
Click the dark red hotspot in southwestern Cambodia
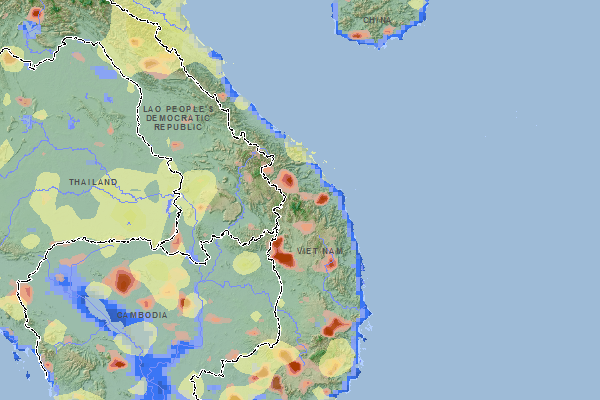pos(117,362)
